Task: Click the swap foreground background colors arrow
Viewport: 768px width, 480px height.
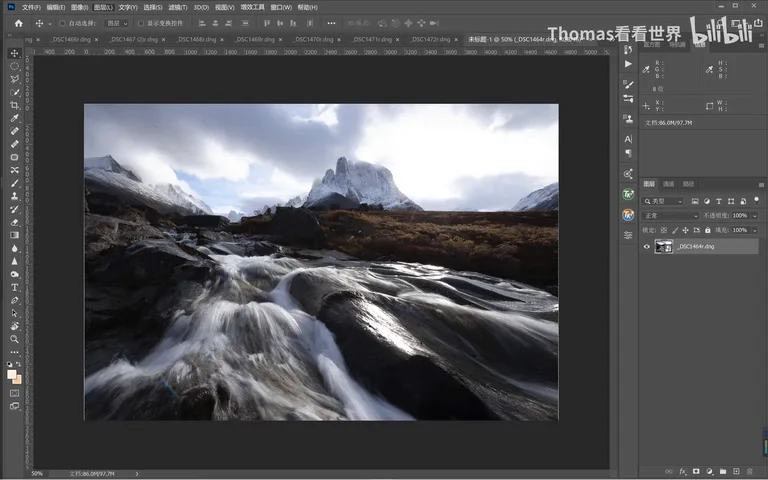Action: pos(19,364)
